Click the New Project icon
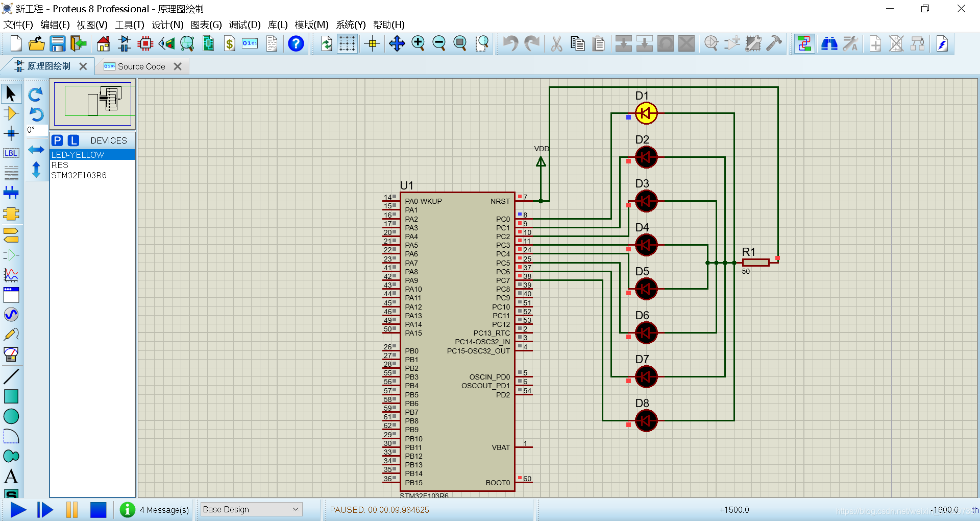This screenshot has width=980, height=521. (x=16, y=44)
